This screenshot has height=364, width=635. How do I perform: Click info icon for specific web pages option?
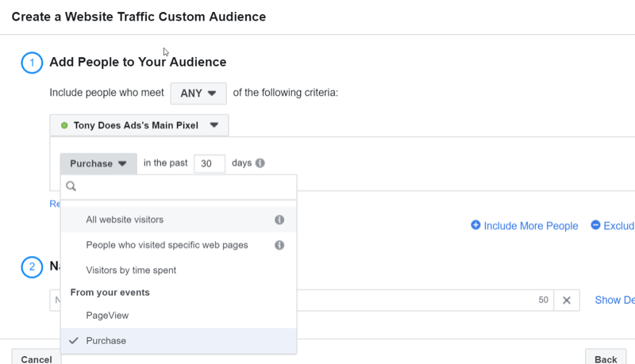(279, 245)
